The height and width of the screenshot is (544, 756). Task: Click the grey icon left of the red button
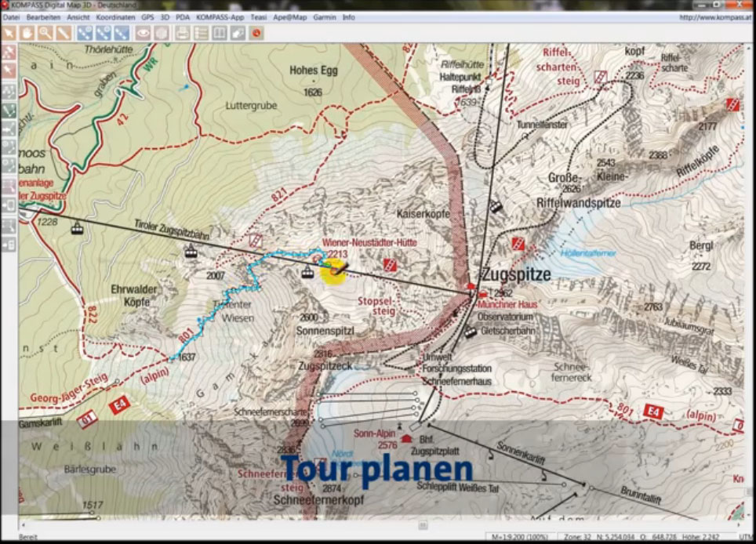(x=238, y=33)
